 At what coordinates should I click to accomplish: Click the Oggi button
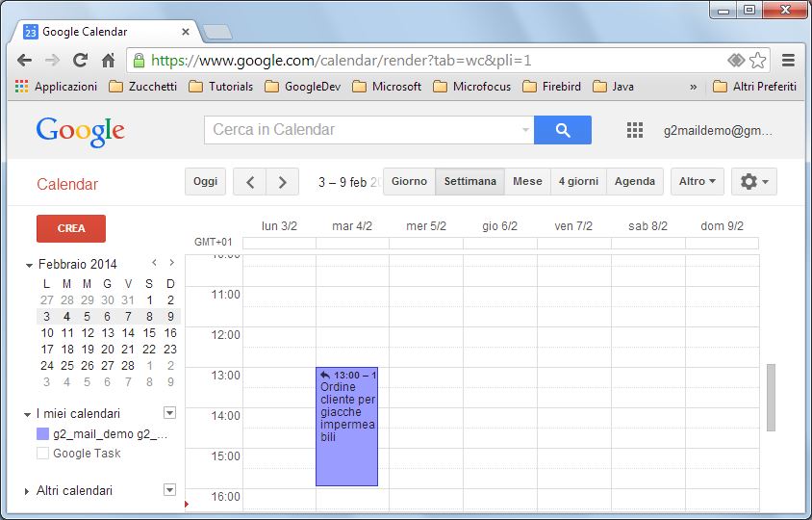pos(205,181)
